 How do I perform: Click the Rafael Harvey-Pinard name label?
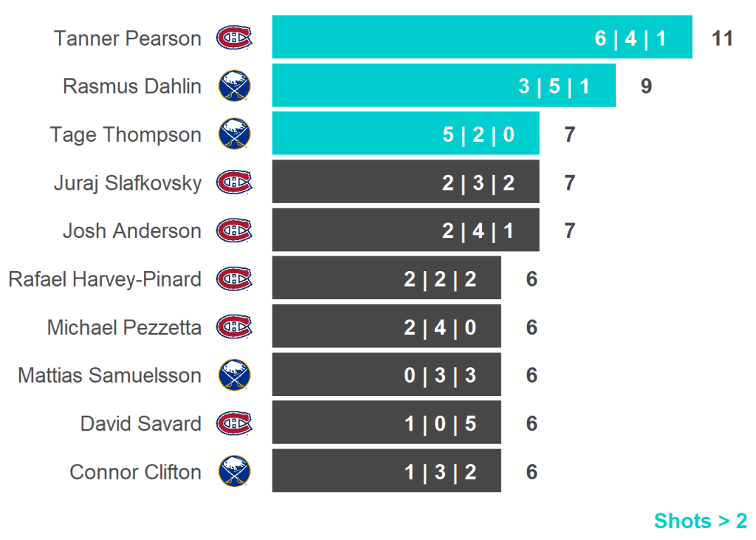pyautogui.click(x=104, y=279)
